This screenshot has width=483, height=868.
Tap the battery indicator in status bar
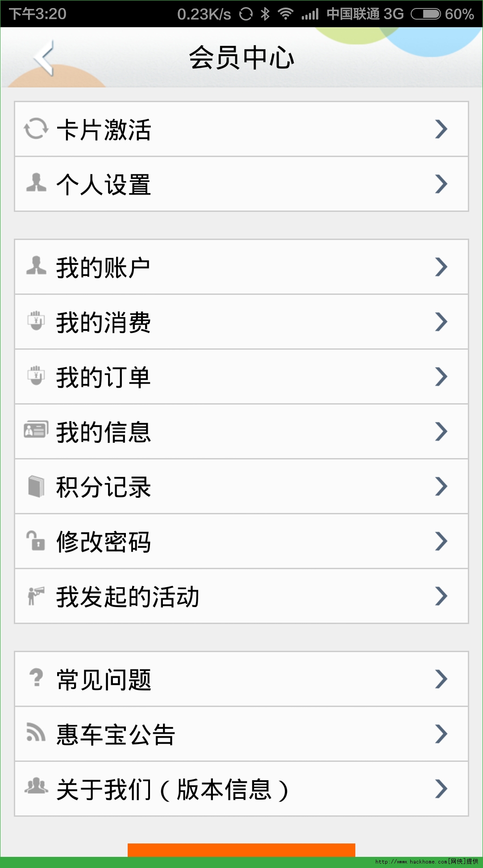[425, 14]
